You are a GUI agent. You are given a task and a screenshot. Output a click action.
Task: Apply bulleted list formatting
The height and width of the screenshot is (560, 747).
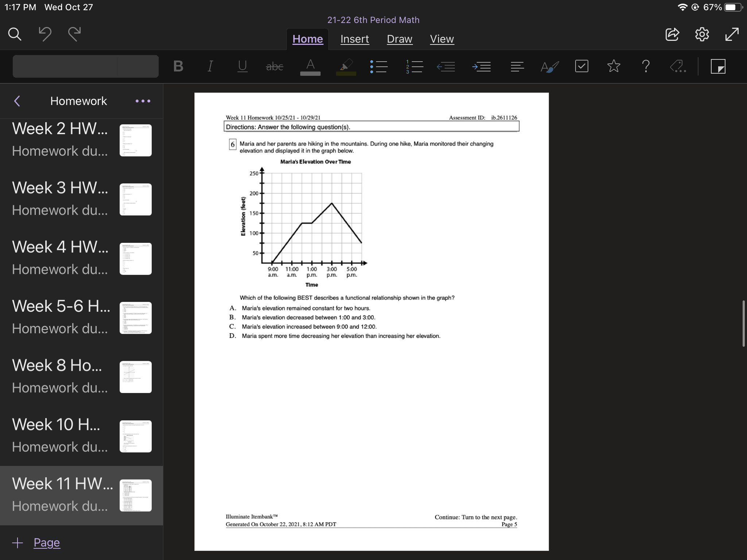[x=379, y=66]
